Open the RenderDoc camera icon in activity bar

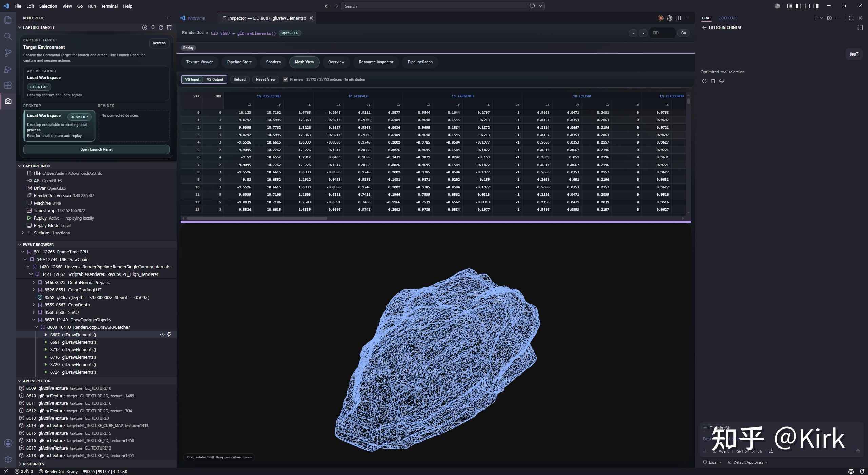pyautogui.click(x=8, y=101)
